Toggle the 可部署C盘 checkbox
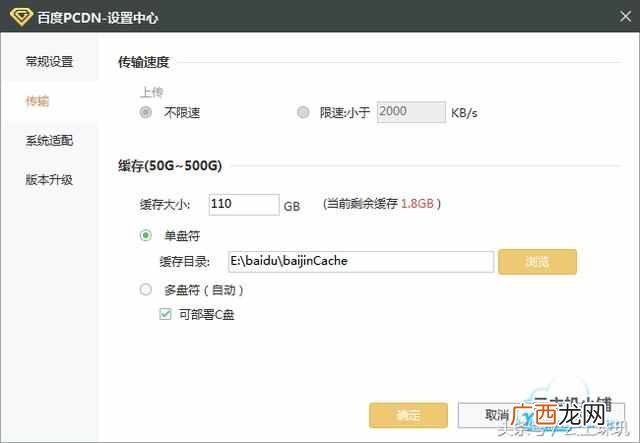 click(165, 314)
